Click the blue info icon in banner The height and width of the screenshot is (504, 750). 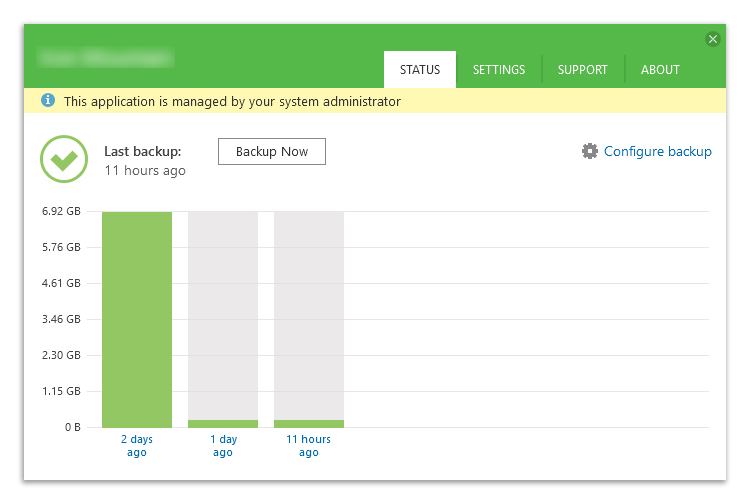(x=47, y=101)
